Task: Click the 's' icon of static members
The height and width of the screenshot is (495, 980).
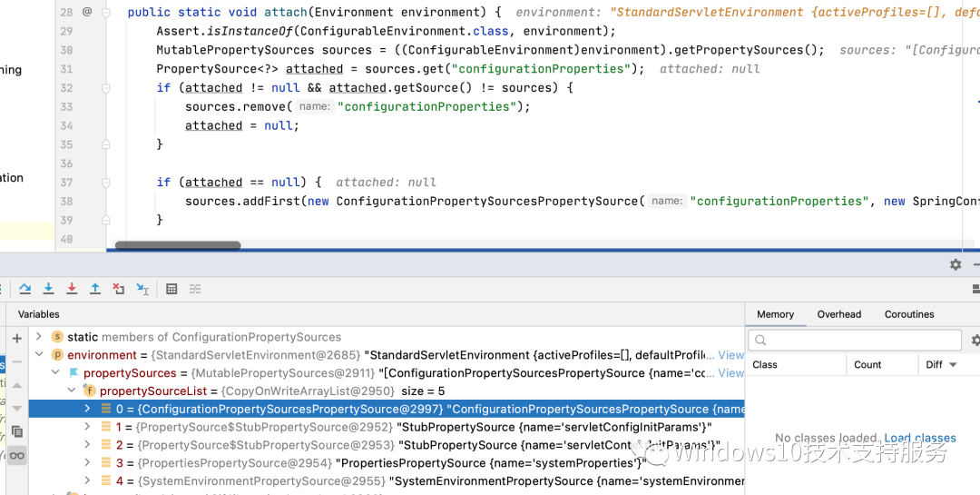Action: pos(57,337)
